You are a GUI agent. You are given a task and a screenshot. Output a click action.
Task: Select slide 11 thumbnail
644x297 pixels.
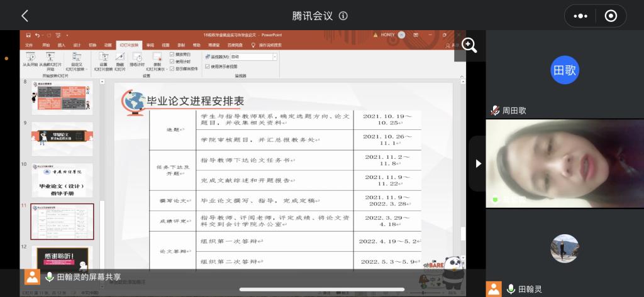(x=62, y=222)
